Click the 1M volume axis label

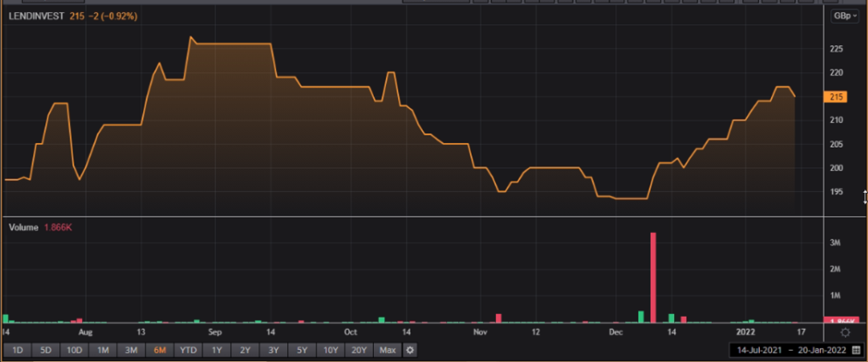pyautogui.click(x=836, y=295)
